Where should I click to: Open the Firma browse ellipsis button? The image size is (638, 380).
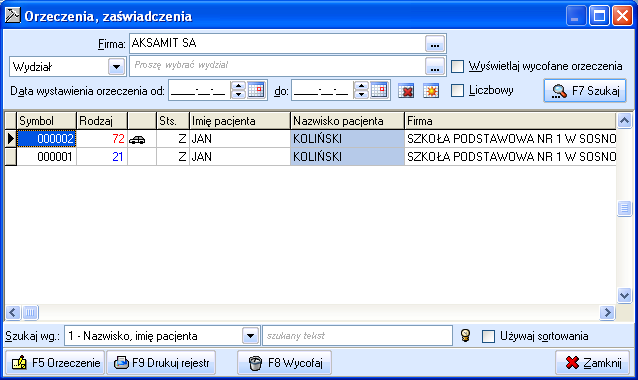tap(435, 44)
